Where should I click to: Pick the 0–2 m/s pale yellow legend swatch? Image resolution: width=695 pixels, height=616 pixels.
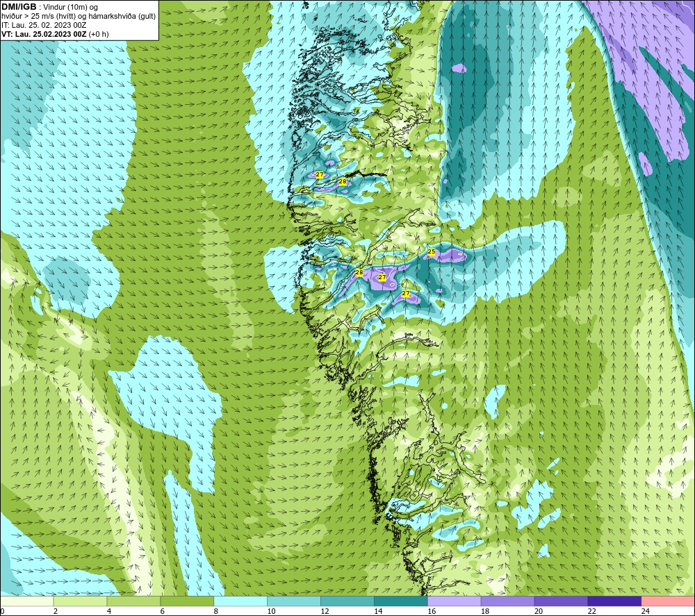(x=26, y=601)
